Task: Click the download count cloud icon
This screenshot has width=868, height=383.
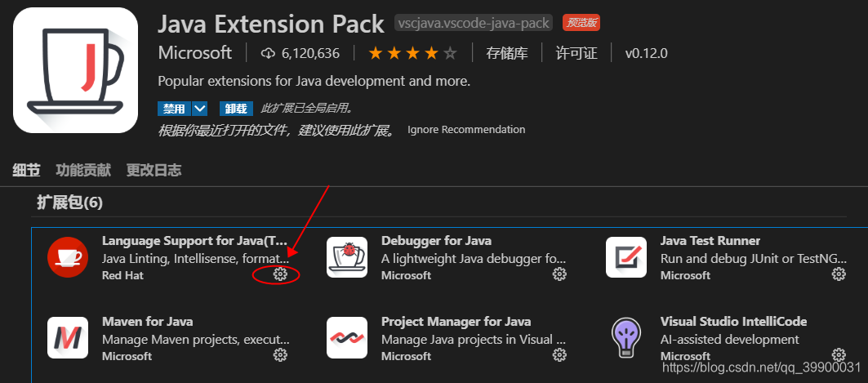Action: point(268,53)
